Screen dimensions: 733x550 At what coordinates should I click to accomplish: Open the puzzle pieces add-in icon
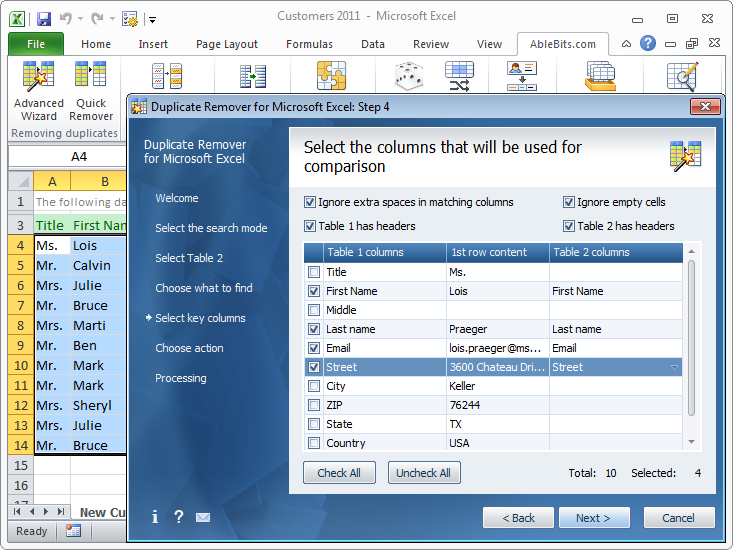331,75
